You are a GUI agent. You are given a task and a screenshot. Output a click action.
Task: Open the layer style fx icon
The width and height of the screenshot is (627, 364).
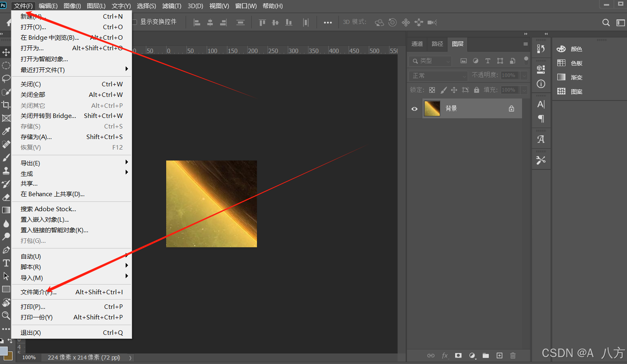click(445, 355)
